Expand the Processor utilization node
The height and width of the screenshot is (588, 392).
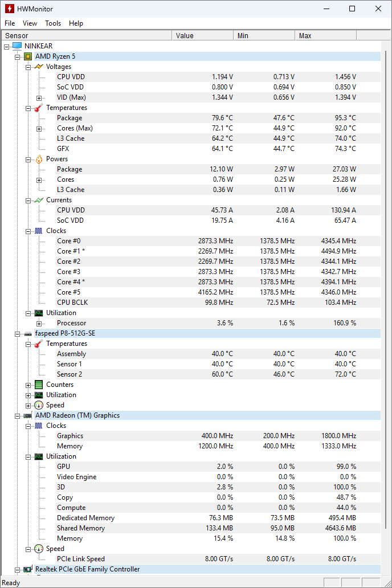pyautogui.click(x=39, y=323)
